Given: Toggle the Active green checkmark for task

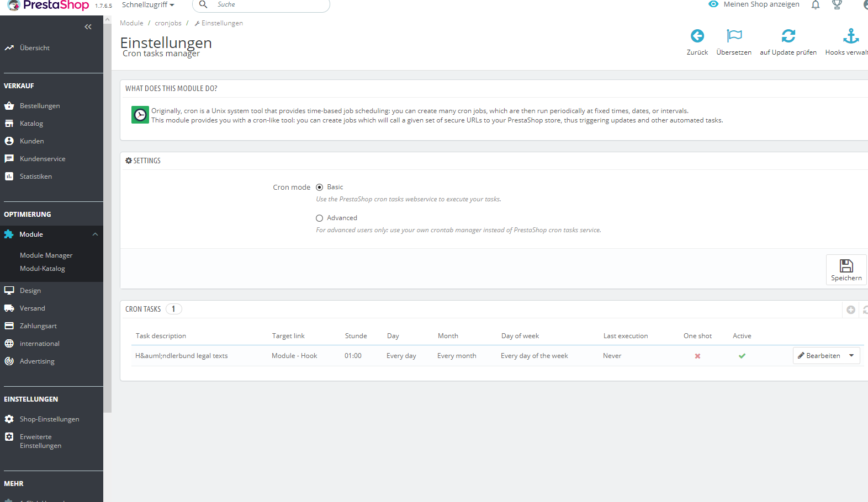Looking at the screenshot, I should coord(742,356).
